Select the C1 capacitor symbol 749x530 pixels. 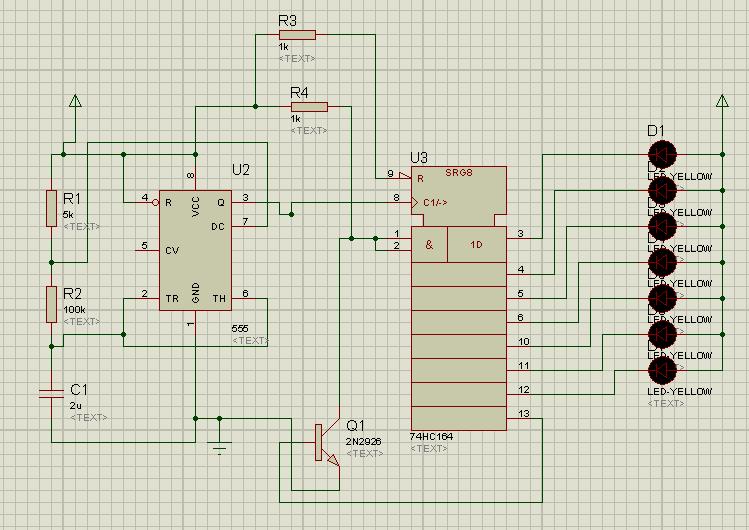[52, 393]
